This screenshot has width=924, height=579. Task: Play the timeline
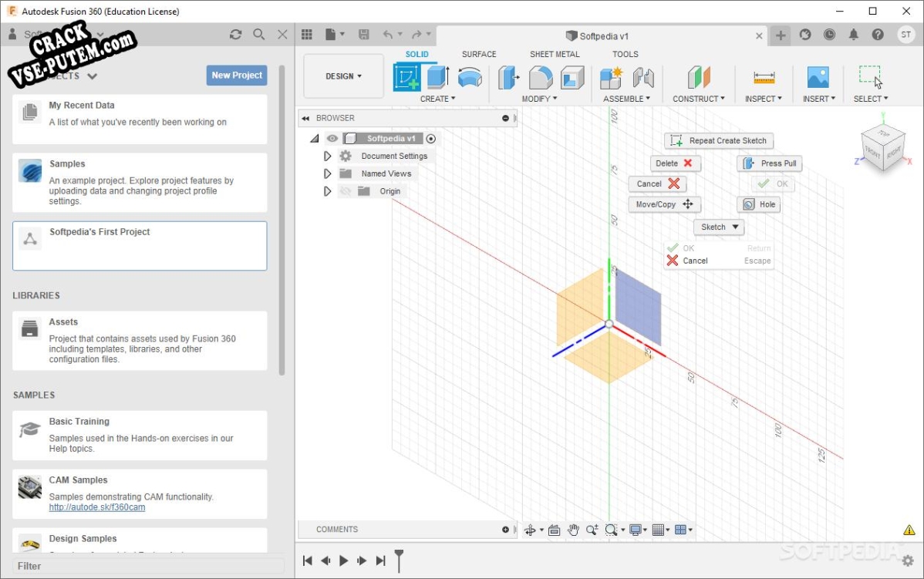pos(343,560)
